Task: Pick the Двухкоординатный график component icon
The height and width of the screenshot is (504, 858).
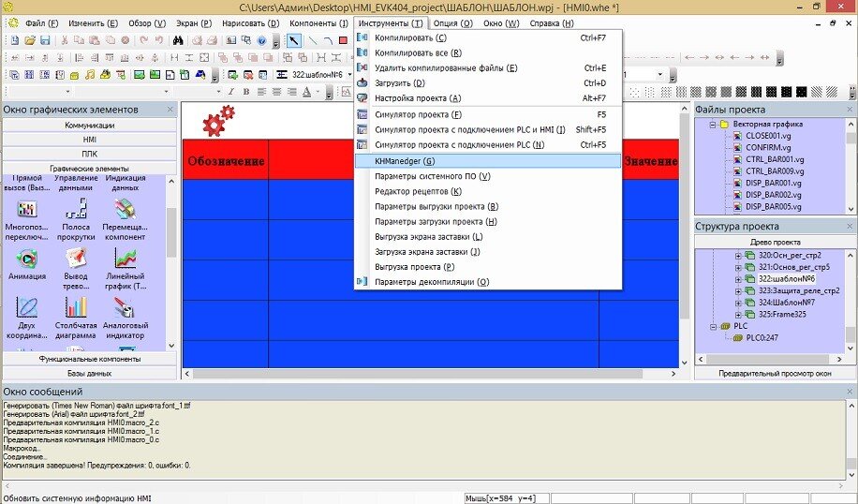Action: tap(26, 307)
